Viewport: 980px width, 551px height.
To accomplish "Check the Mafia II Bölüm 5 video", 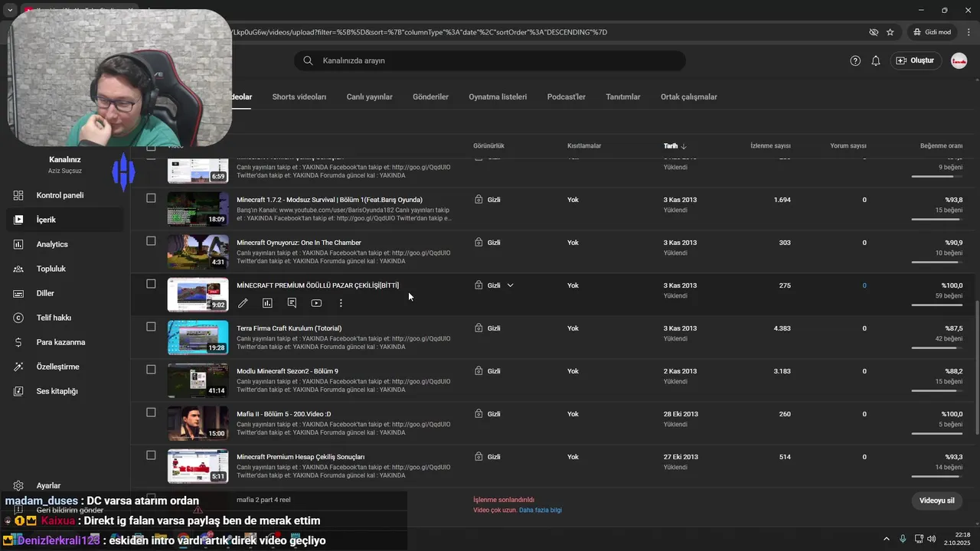I will 151,412.
